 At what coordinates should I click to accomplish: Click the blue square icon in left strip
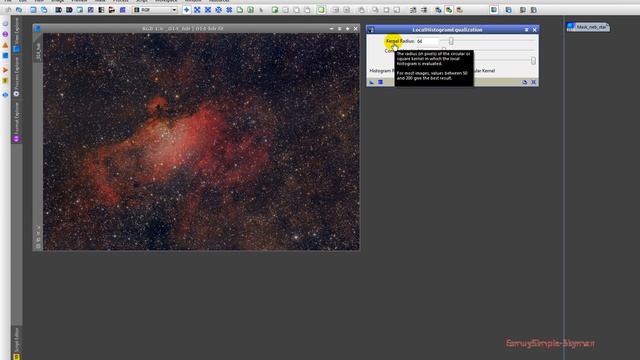click(x=5, y=56)
